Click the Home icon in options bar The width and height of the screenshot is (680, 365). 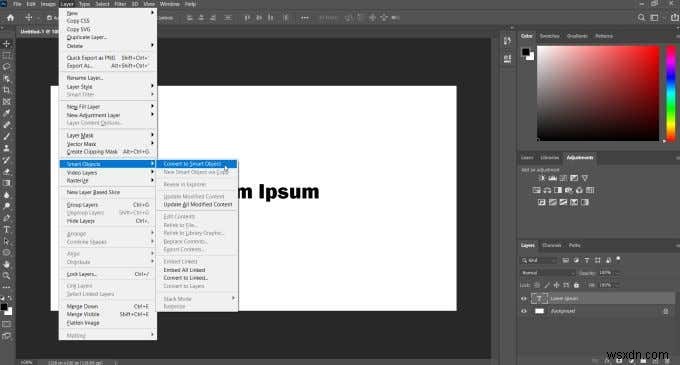tap(10, 18)
